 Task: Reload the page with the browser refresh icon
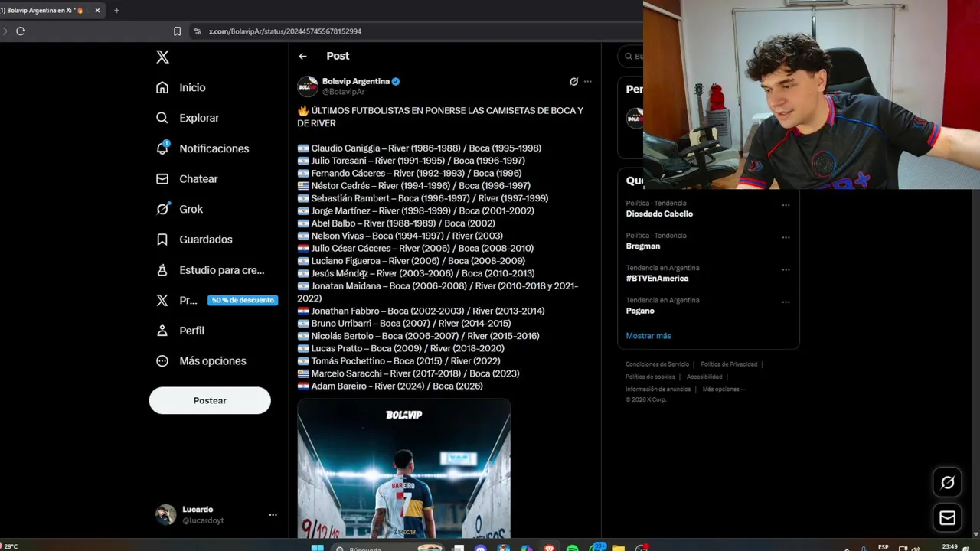pyautogui.click(x=21, y=31)
